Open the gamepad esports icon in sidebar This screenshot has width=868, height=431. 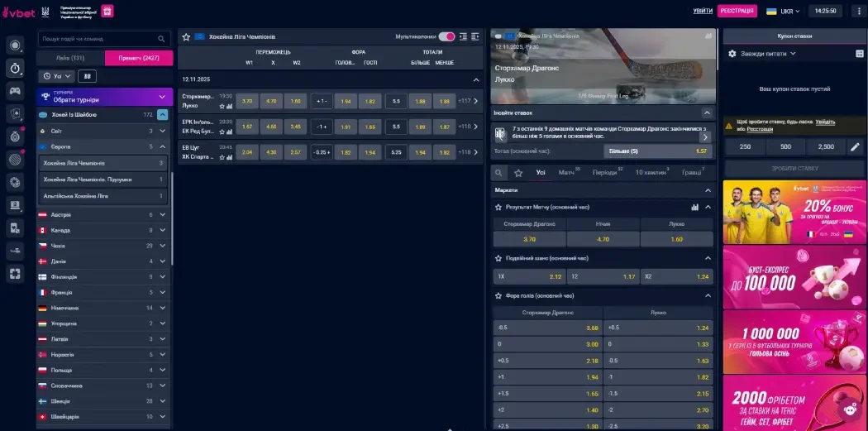click(x=15, y=89)
